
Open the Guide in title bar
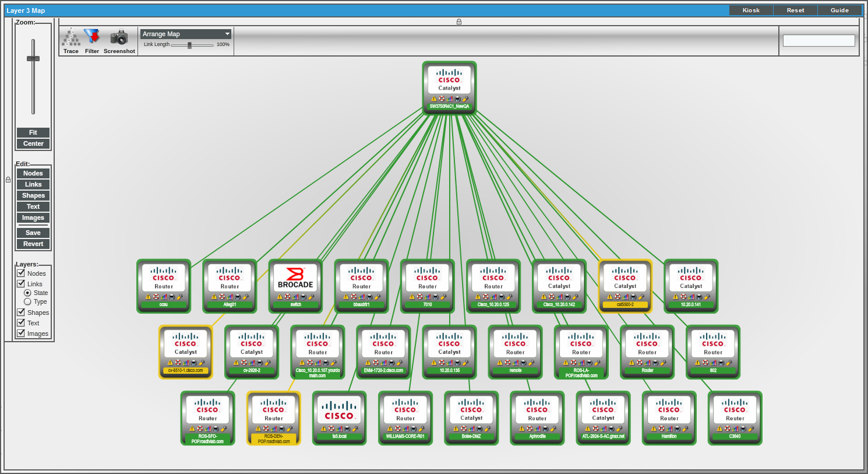pyautogui.click(x=839, y=10)
